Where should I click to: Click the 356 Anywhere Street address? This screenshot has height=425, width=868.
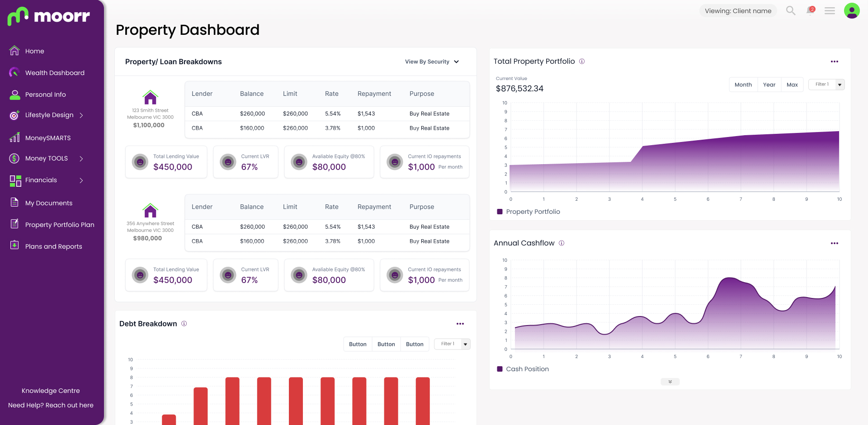click(x=150, y=227)
